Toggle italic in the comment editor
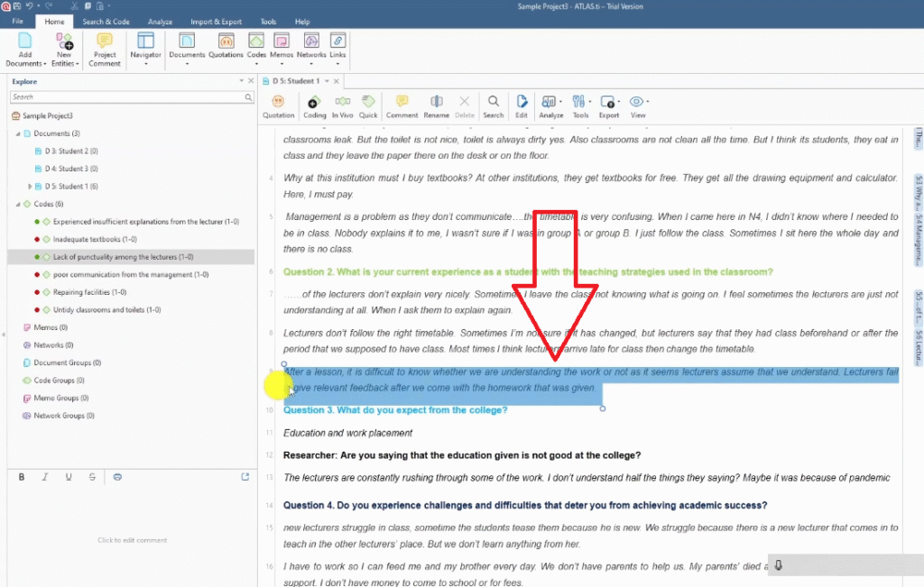Screen dimensions: 924x587 [x=45, y=477]
